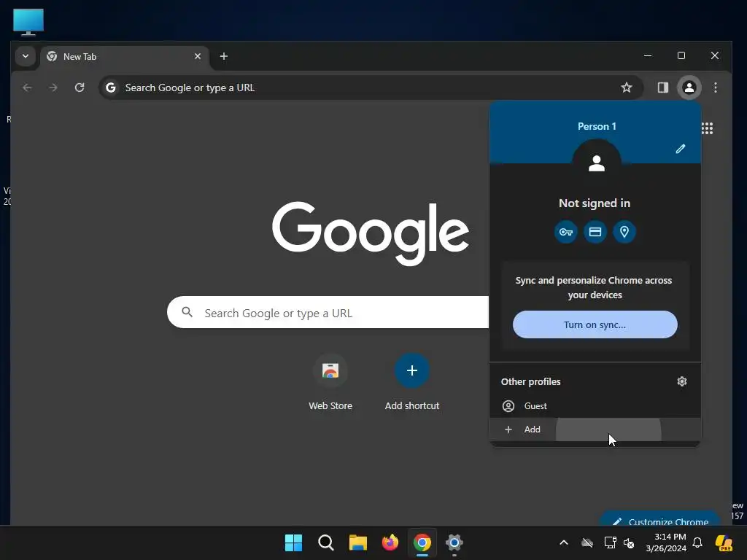Viewport: 747px width, 560px height.
Task: Click the OneDrive cloud tray icon
Action: tap(587, 542)
